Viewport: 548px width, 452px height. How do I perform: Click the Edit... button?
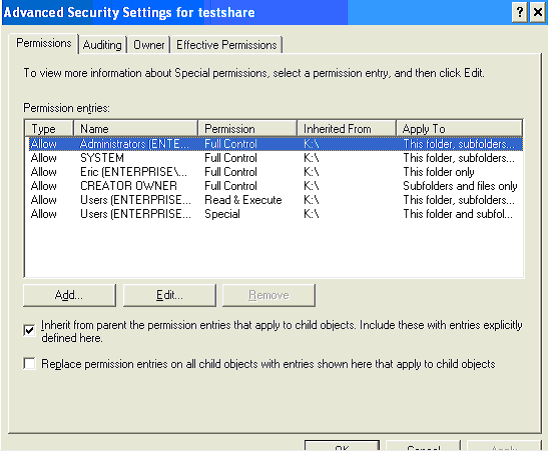click(x=169, y=295)
